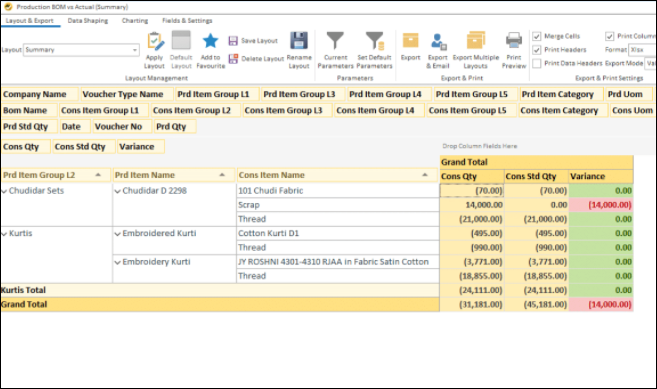This screenshot has height=389, width=657.
Task: Switch to the Data Shaping tab
Action: click(x=88, y=21)
